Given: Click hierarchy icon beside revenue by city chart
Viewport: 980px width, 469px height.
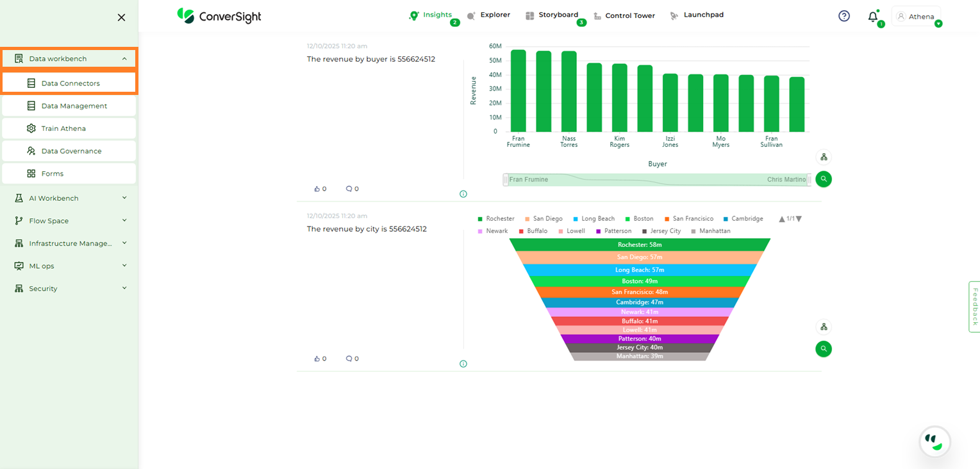Looking at the screenshot, I should (824, 327).
